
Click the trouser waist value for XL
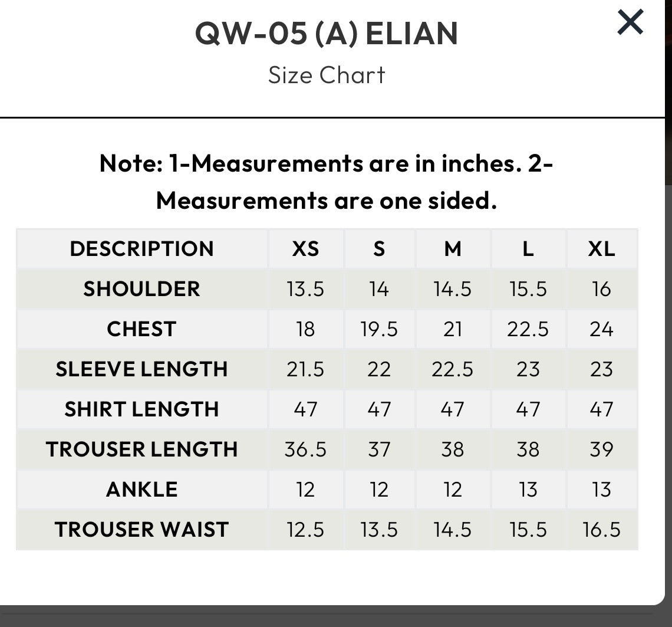(x=601, y=530)
